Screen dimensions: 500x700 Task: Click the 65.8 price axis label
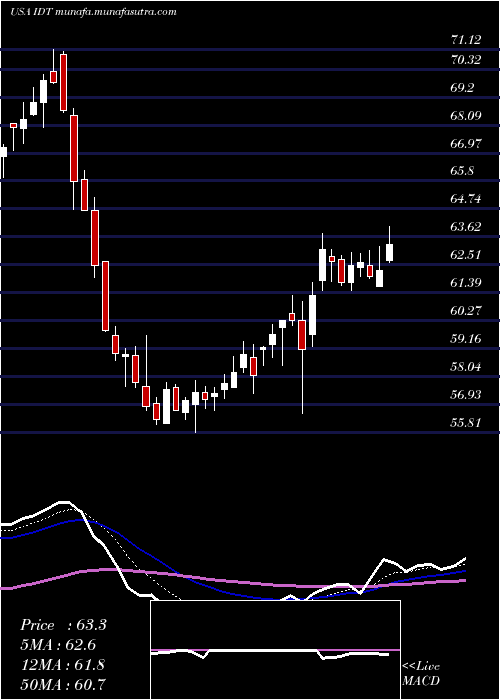coord(462,171)
